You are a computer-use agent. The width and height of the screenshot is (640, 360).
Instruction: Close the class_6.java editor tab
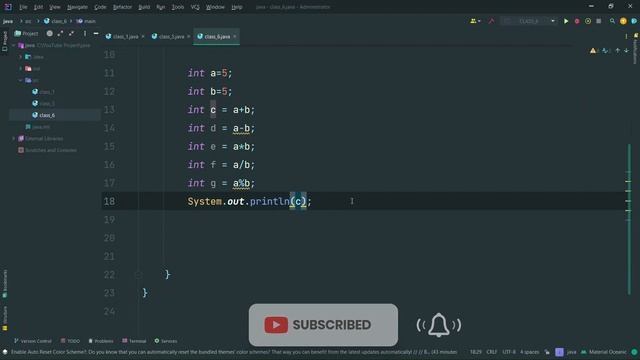click(235, 37)
